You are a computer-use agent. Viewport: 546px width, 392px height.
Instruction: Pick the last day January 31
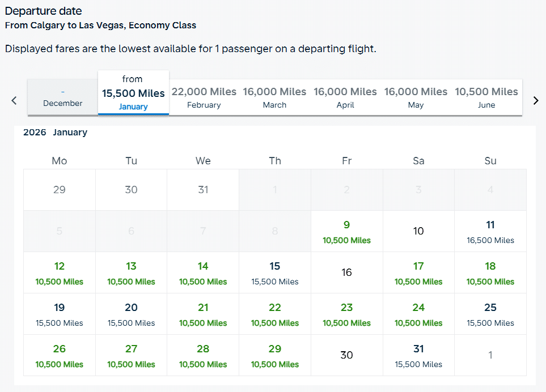point(418,355)
